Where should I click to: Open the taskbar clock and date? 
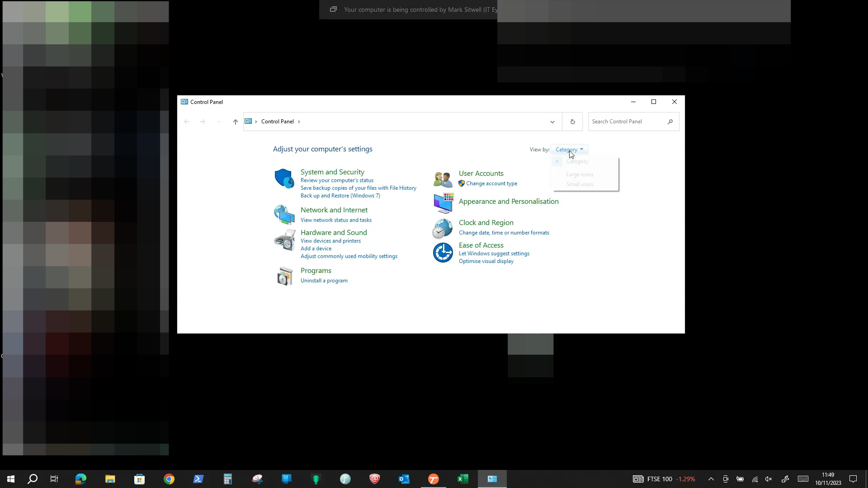tap(828, 479)
